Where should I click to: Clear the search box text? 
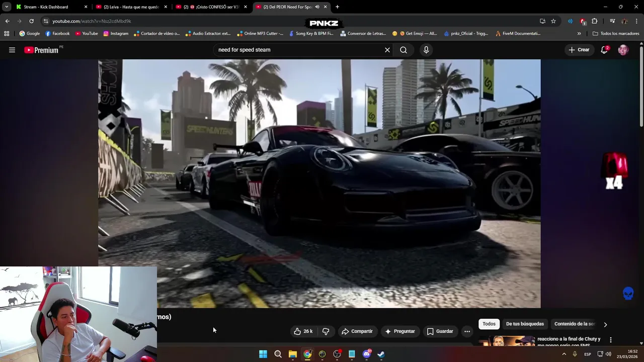click(x=387, y=50)
